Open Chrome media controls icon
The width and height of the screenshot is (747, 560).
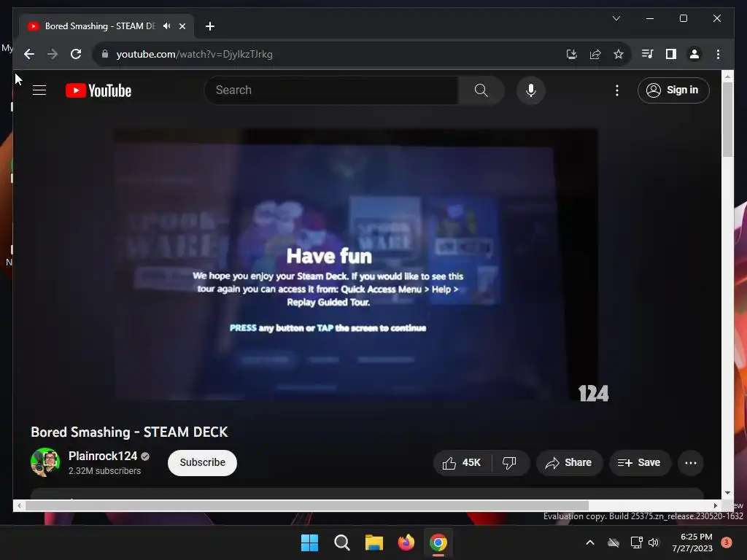648,54
